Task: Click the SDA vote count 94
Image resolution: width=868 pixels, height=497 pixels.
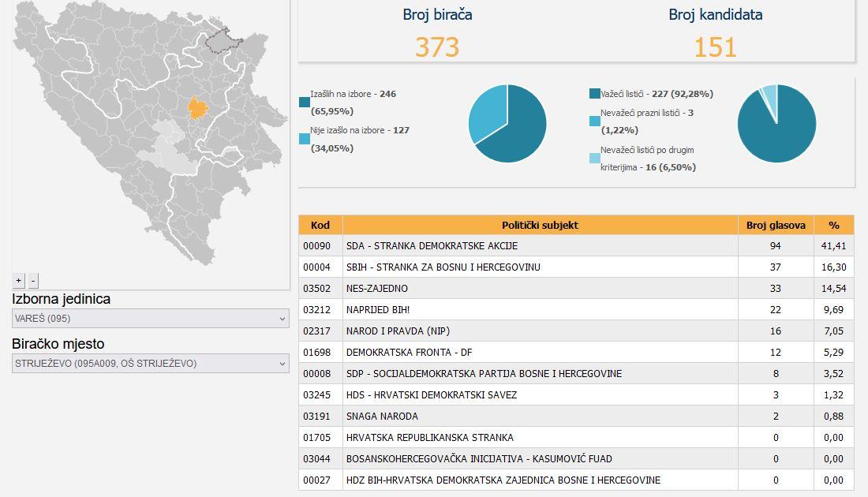Action: coord(776,245)
